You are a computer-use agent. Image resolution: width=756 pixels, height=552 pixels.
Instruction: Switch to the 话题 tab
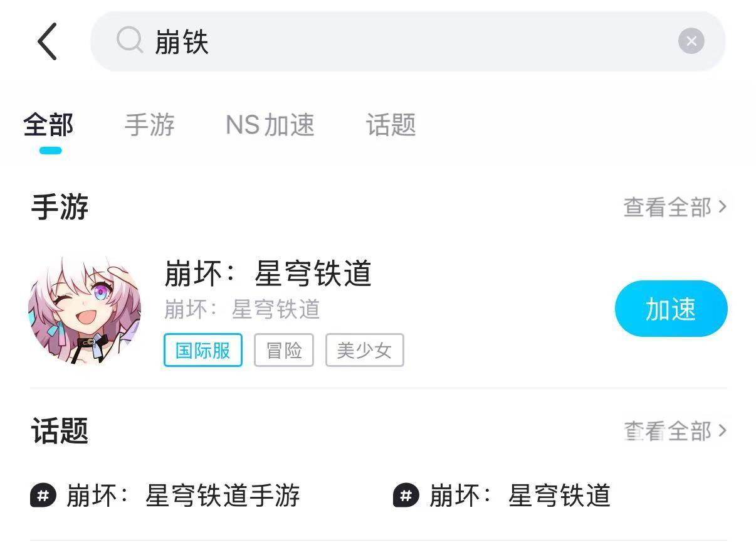391,125
